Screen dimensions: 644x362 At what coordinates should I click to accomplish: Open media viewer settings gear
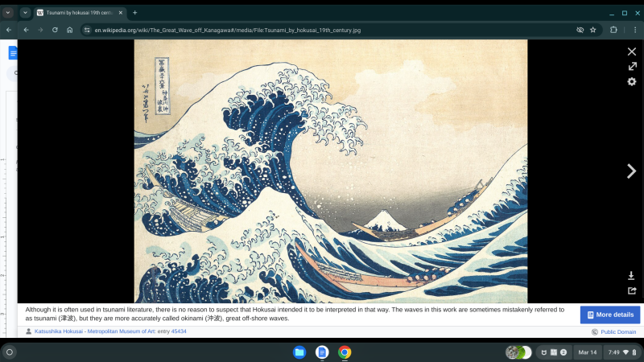point(632,82)
